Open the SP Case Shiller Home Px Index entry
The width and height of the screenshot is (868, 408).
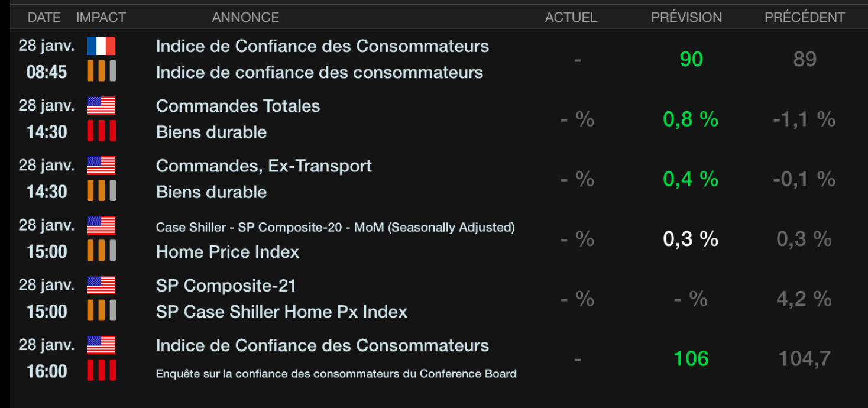pos(281,312)
